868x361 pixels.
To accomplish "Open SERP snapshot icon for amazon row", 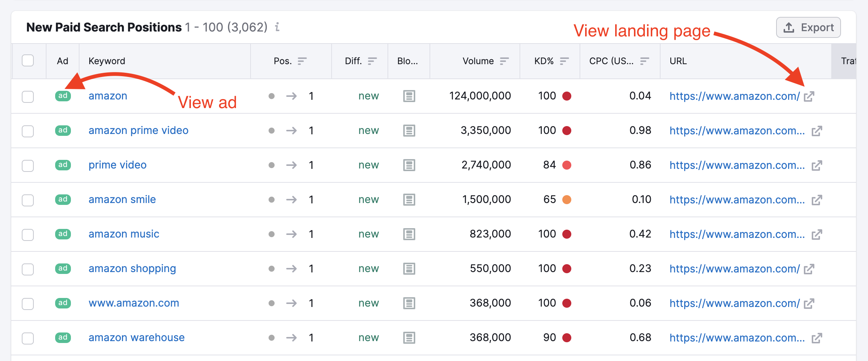I will (409, 96).
